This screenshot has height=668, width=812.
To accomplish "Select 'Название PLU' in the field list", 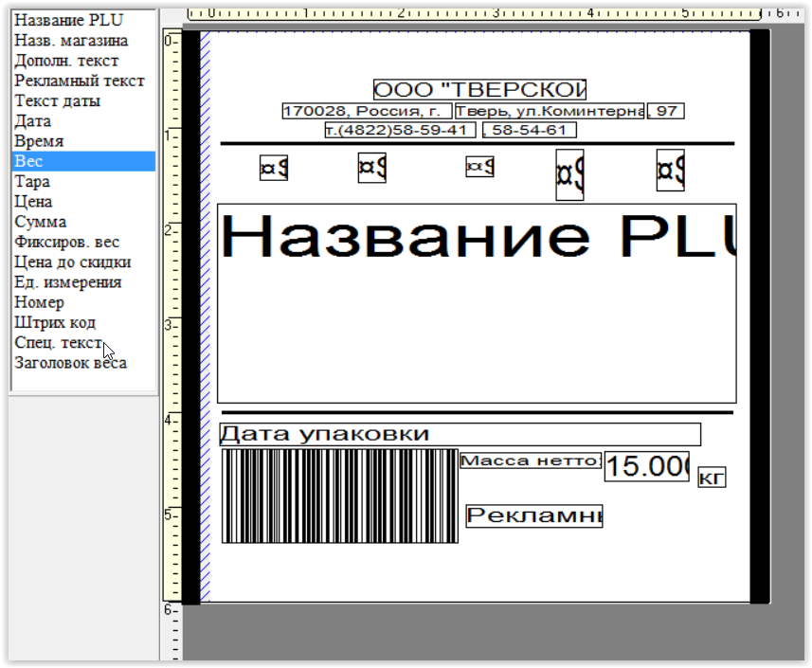I will click(68, 20).
